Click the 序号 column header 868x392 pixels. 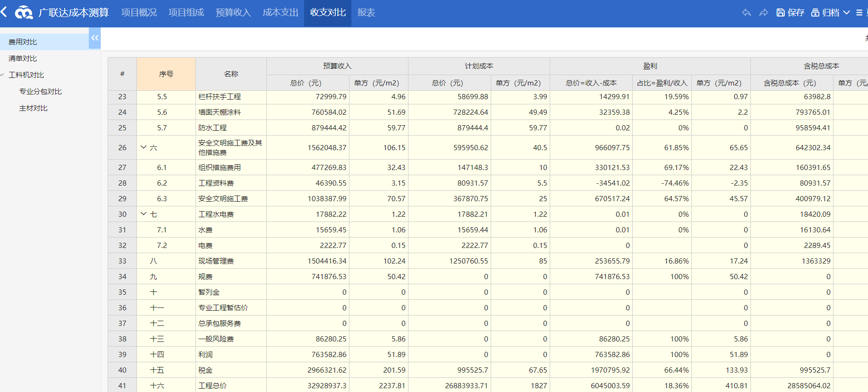tap(166, 74)
